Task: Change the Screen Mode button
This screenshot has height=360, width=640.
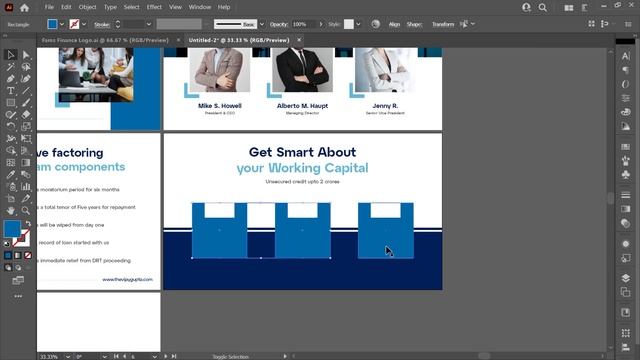Action: click(18, 280)
